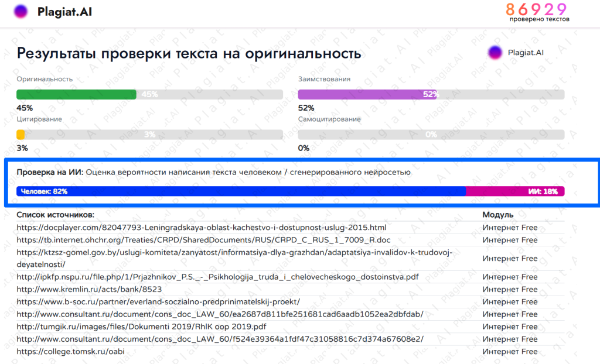
Task: Open the college.tomsk.ru/oabi source link
Action: 70,351
